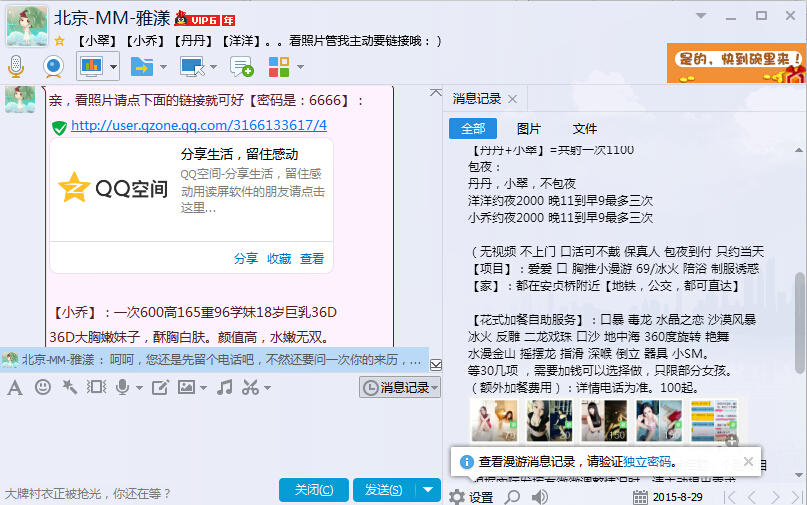
Task: Click scroll-down arrow in history panel
Action: coord(799,475)
